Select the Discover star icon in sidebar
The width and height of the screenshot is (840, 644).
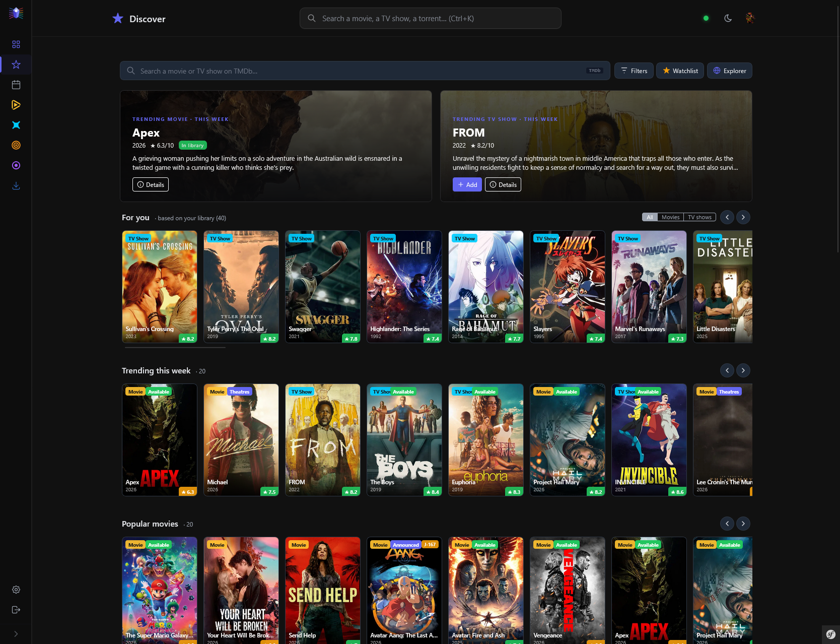tap(16, 65)
